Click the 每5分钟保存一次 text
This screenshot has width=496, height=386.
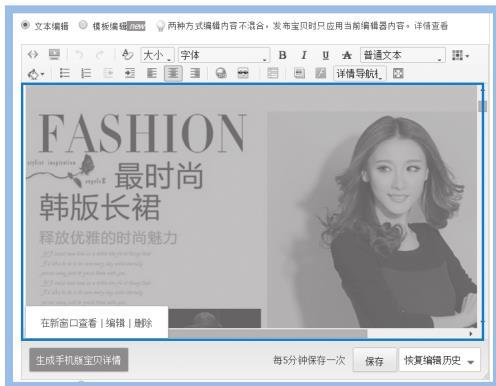pos(309,360)
